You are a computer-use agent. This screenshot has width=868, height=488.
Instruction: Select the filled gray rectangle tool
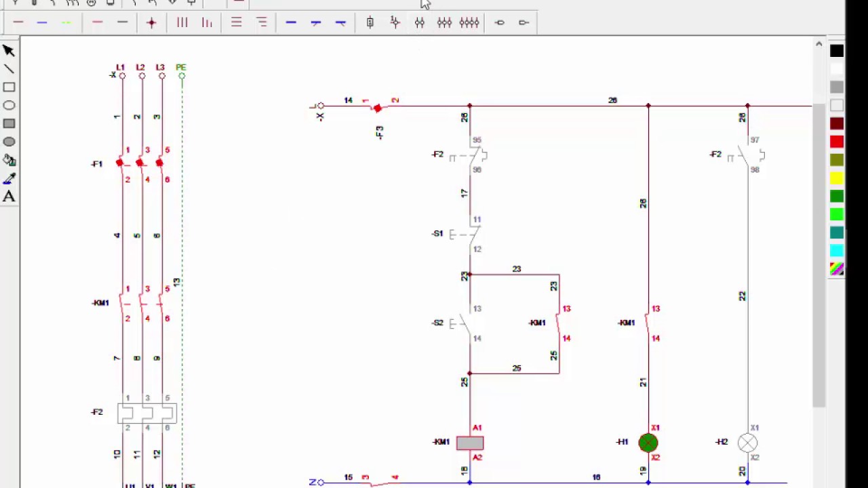click(x=9, y=124)
